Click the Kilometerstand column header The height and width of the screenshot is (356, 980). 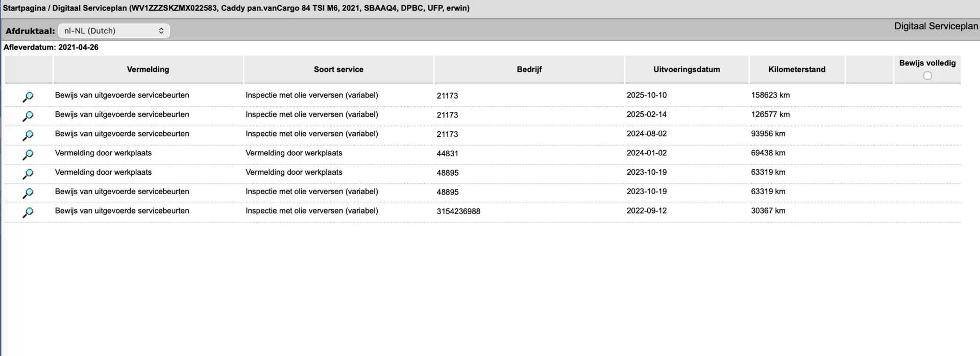coord(797,69)
